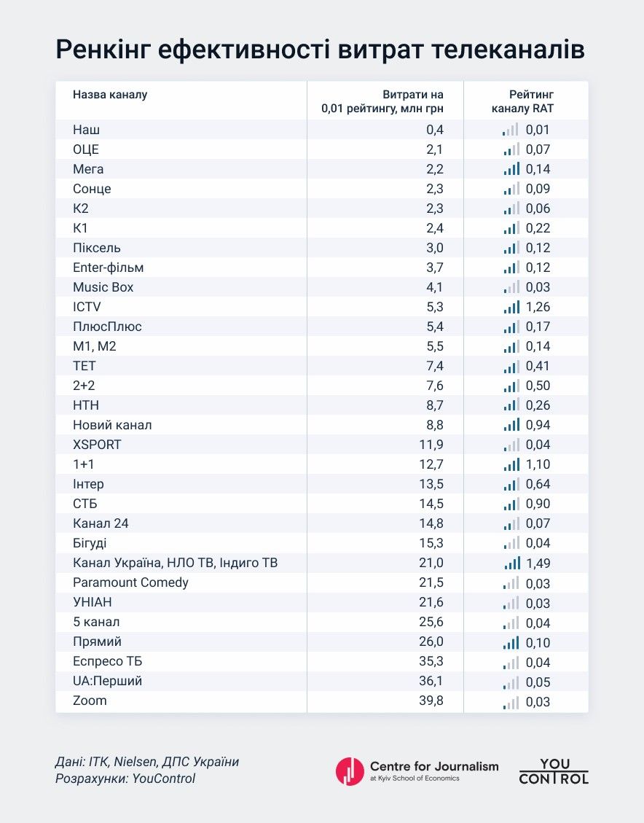Select the "Канал Україна, НЛО ТВ, Індиго ТВ" row name
This screenshot has width=644, height=823.
(x=175, y=563)
